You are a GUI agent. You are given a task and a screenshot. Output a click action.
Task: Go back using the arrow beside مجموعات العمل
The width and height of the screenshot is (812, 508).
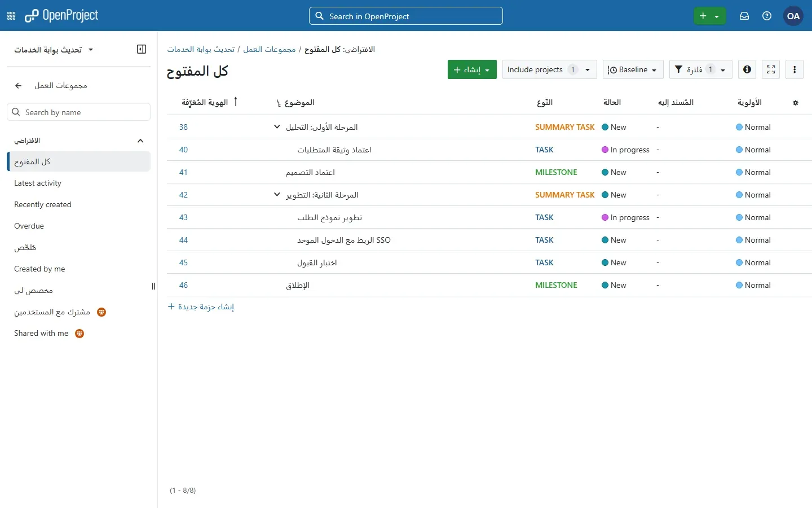click(19, 86)
